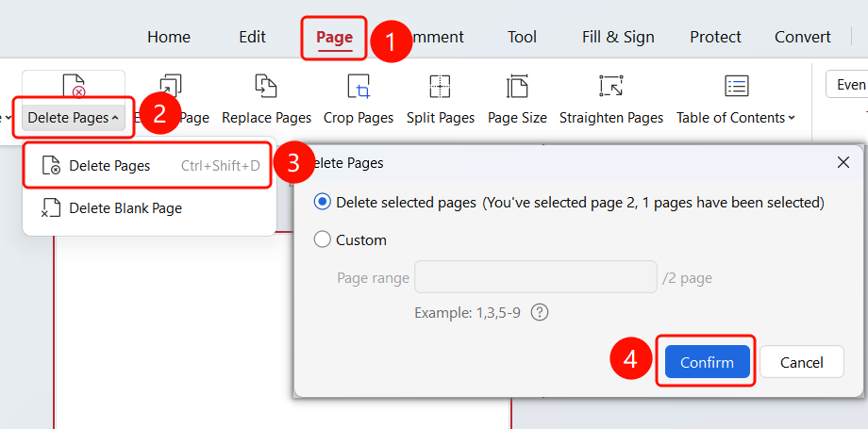The image size is (868, 429).
Task: Switch to the Fill & Sign tab
Action: [x=618, y=37]
